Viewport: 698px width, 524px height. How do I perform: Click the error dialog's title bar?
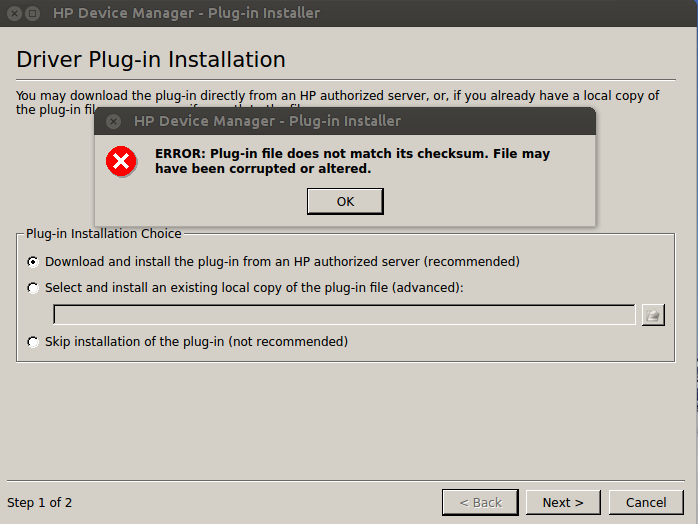[345, 121]
